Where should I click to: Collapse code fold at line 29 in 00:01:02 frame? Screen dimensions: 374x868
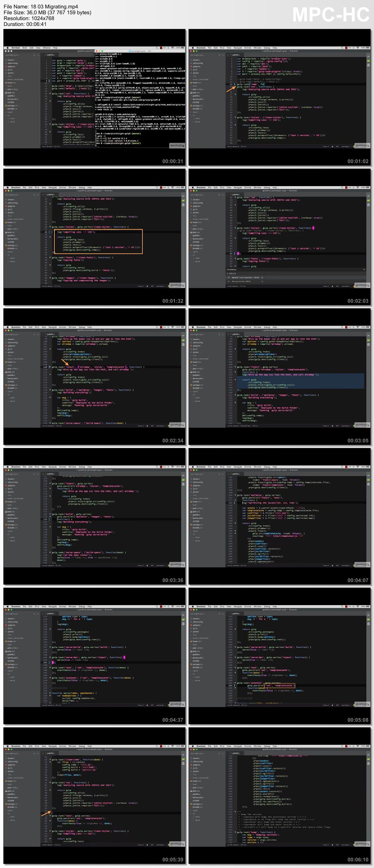click(x=235, y=125)
